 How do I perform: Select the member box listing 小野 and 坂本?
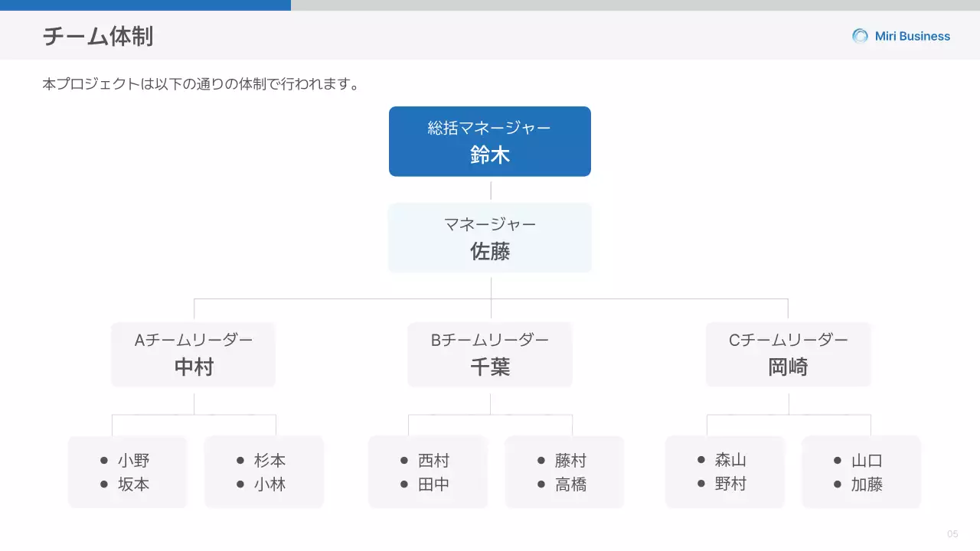[127, 471]
